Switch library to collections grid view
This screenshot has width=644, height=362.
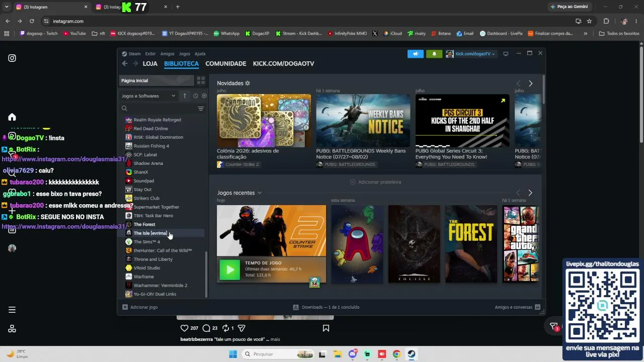point(201,80)
